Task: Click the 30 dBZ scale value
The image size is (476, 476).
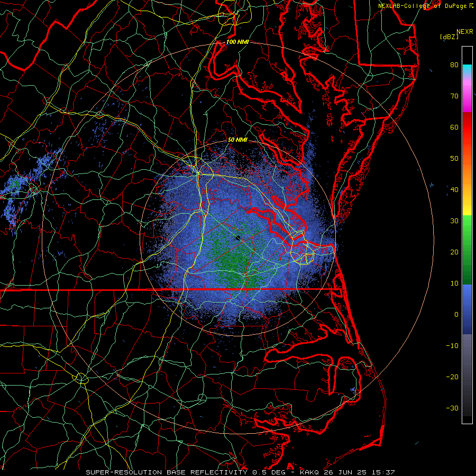Action: pos(454,221)
